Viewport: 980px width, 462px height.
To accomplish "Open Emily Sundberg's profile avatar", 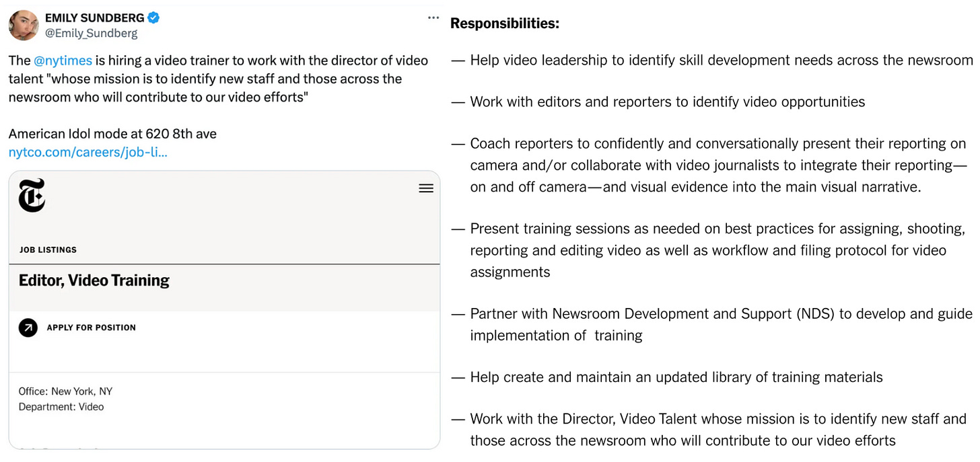I will 24,26.
